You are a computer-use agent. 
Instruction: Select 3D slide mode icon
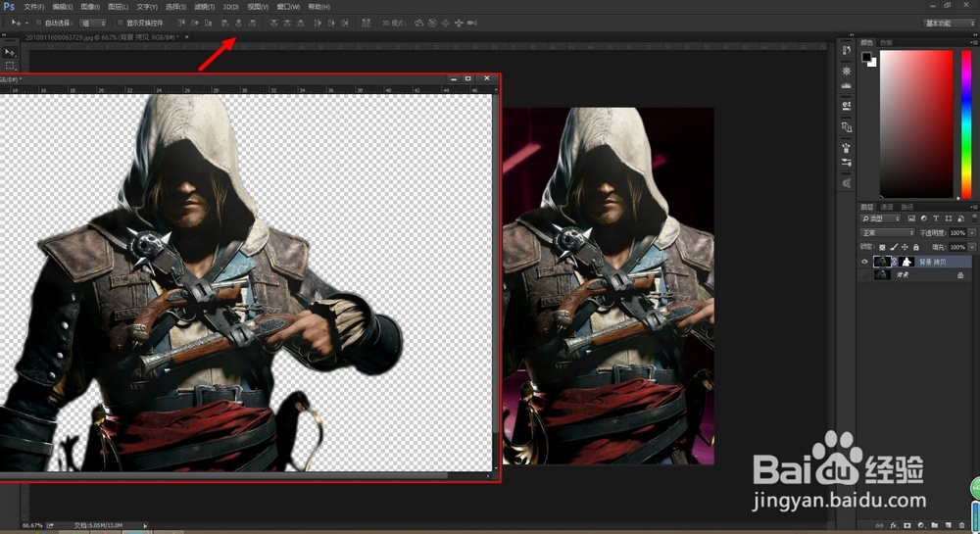(x=459, y=23)
